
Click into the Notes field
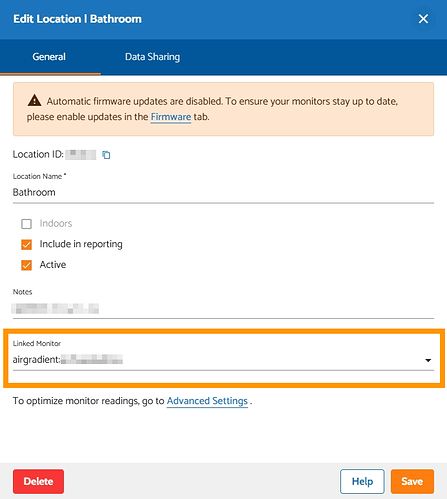point(223,309)
